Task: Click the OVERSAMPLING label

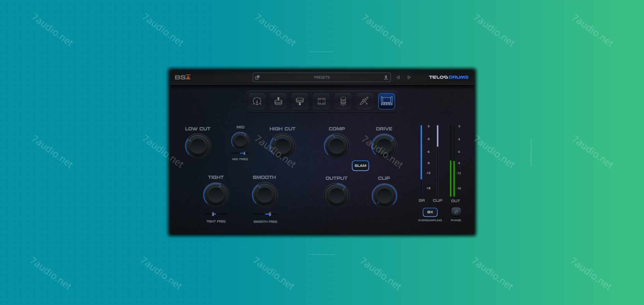Action: [430, 220]
